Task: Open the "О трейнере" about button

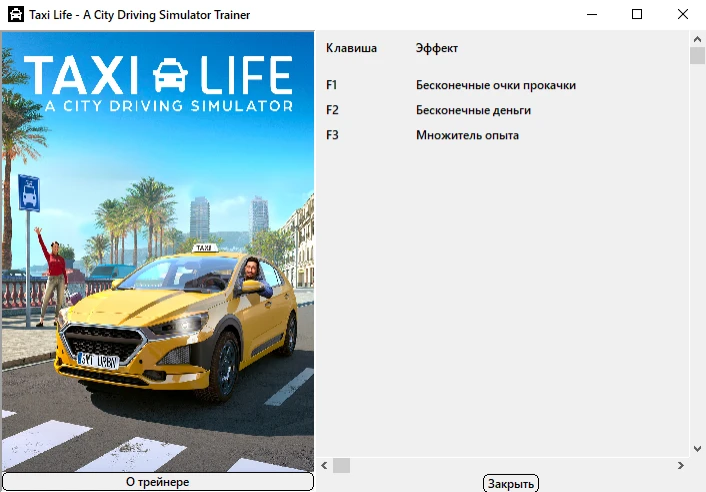Action: click(158, 482)
